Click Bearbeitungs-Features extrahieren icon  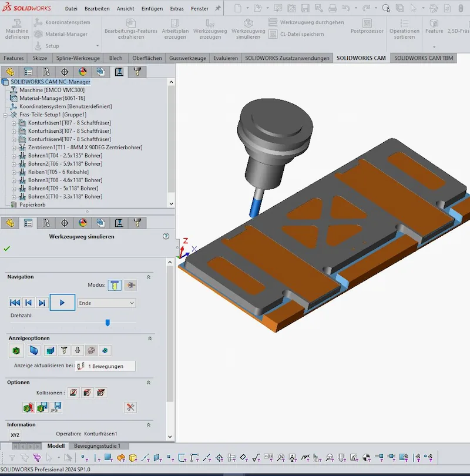click(131, 29)
